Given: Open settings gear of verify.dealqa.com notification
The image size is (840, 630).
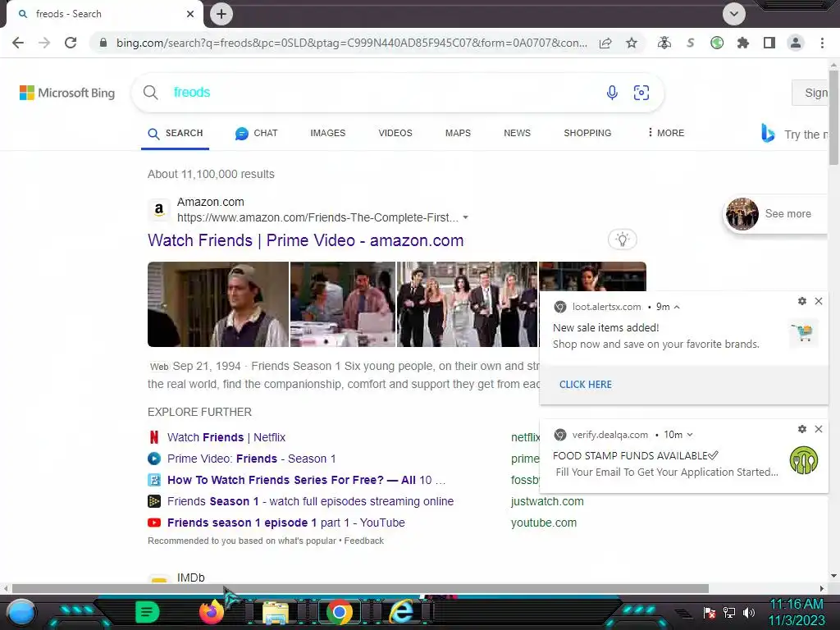Looking at the screenshot, I should (802, 429).
